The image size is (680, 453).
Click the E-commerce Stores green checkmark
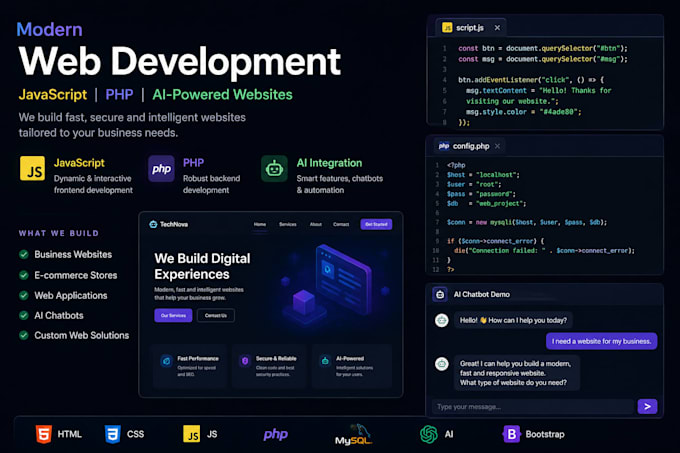coord(24,275)
